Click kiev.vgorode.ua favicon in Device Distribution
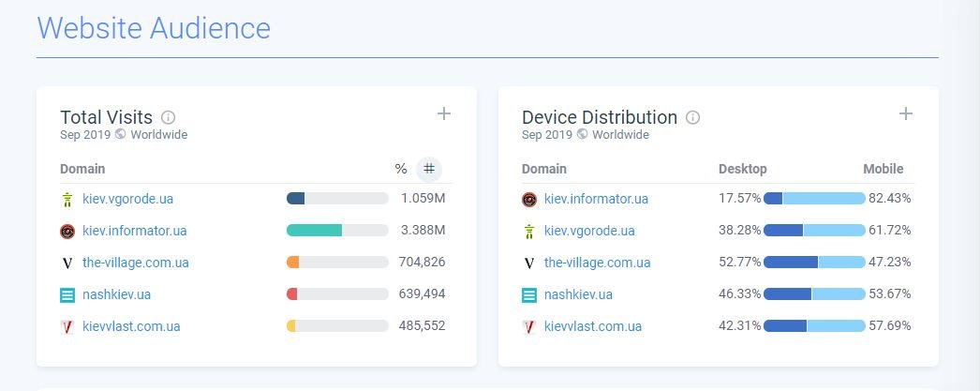980x391 pixels. [529, 232]
